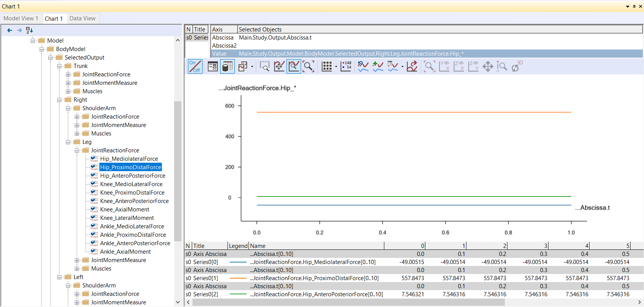Select Ankle_AxialMoment variable
The image size is (644, 307).
tap(125, 252)
